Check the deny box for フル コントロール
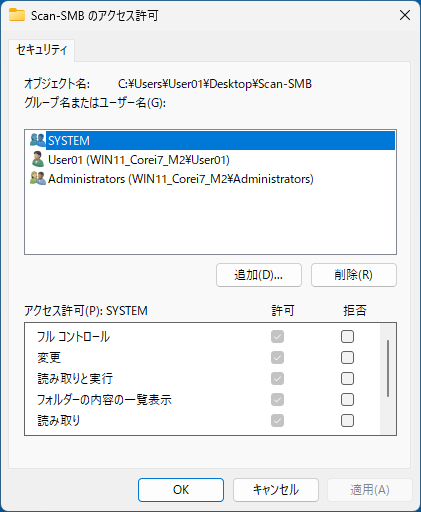This screenshot has height=512, width=421. click(347, 337)
